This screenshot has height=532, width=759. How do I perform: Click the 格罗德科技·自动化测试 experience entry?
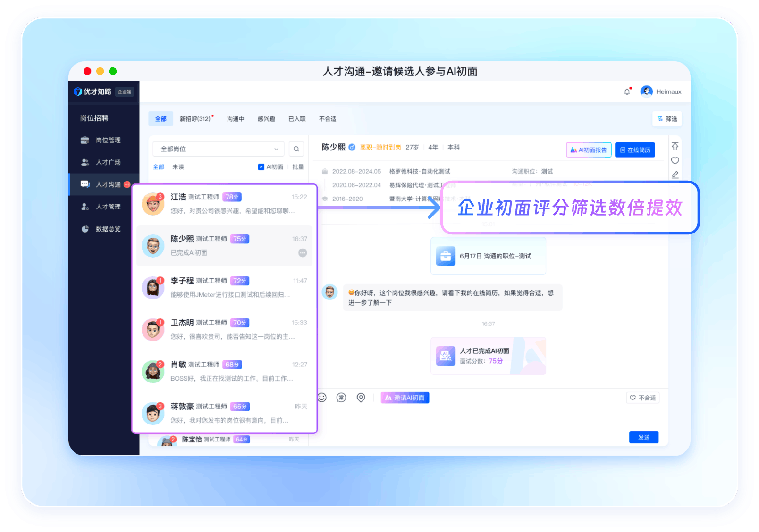(x=420, y=171)
